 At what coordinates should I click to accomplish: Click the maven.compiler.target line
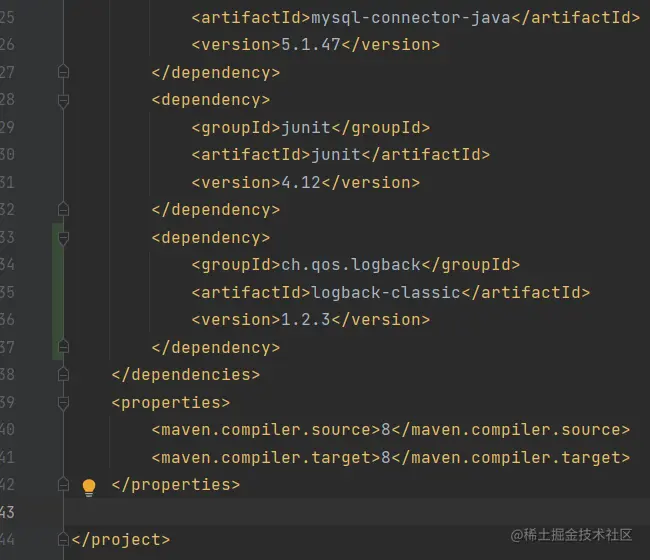pyautogui.click(x=390, y=458)
